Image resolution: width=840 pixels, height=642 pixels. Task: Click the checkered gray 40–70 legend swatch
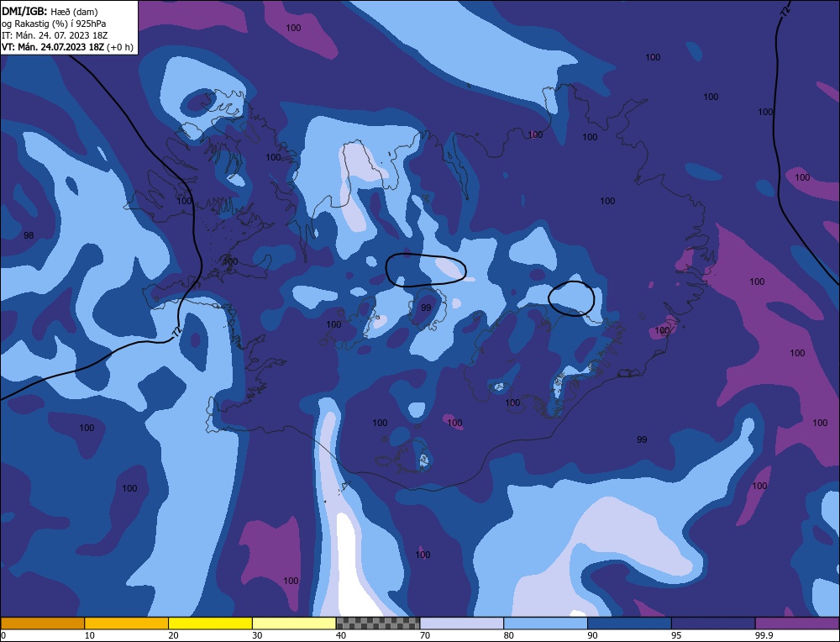(x=378, y=623)
